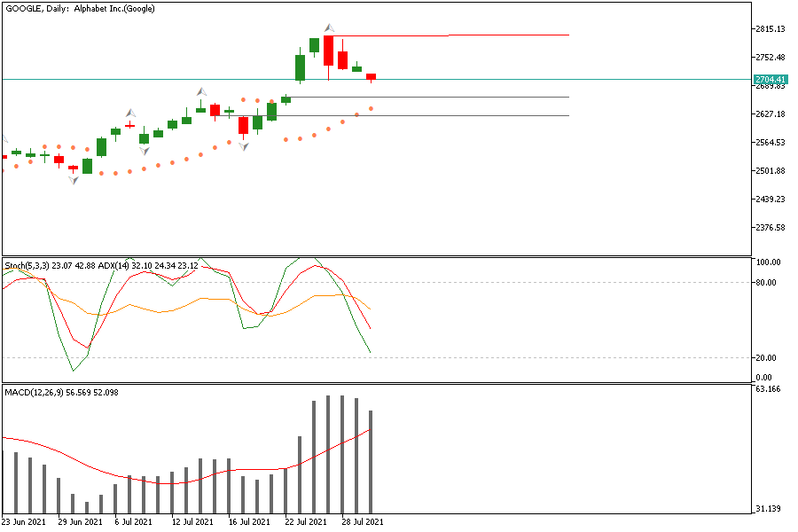Image resolution: width=798 pixels, height=532 pixels.
Task: Click the tall red candle at the chart's peak
Action: click(x=329, y=51)
